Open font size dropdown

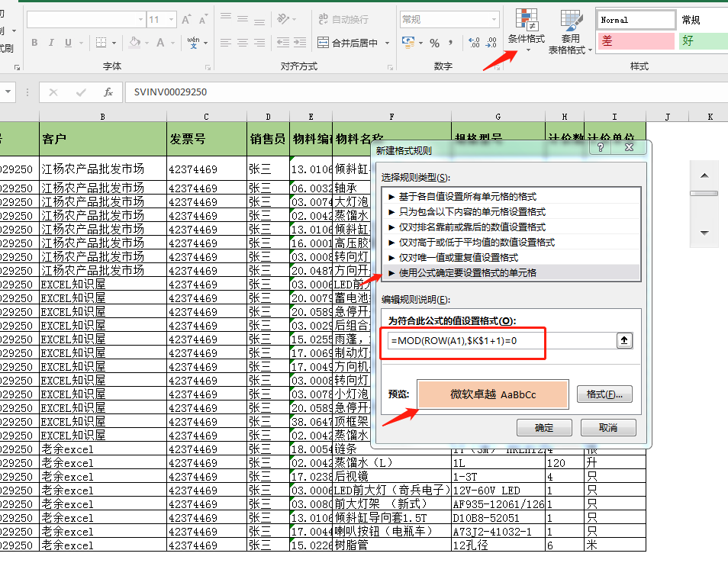[x=172, y=20]
